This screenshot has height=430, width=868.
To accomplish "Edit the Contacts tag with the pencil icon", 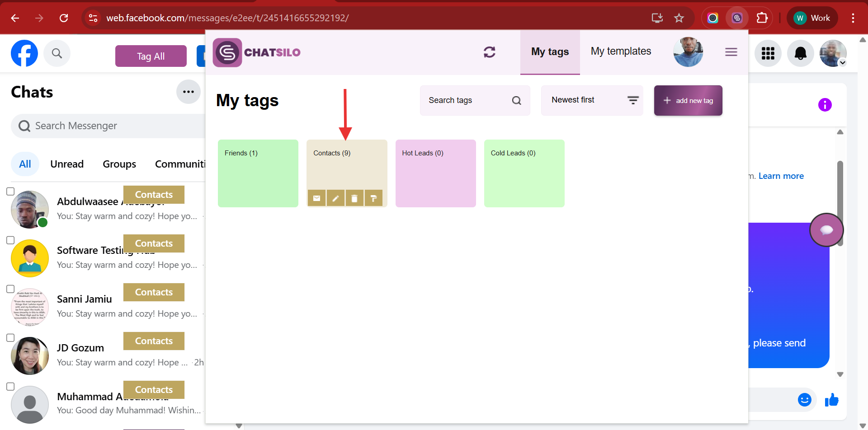I will (335, 198).
